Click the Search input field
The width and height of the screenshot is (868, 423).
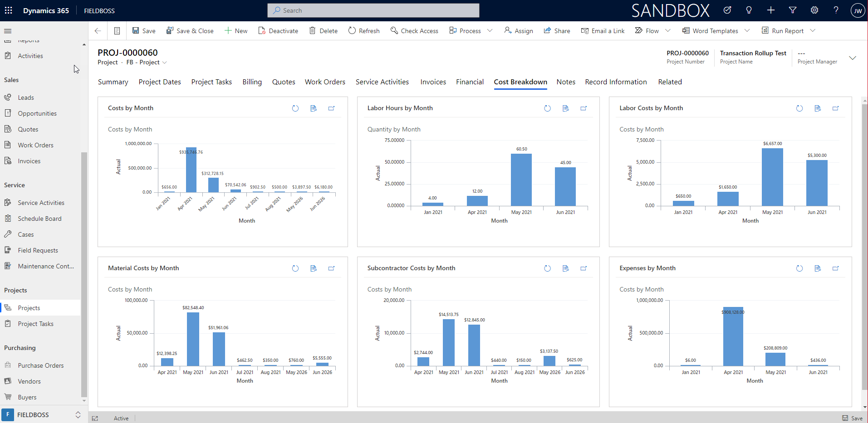click(373, 10)
